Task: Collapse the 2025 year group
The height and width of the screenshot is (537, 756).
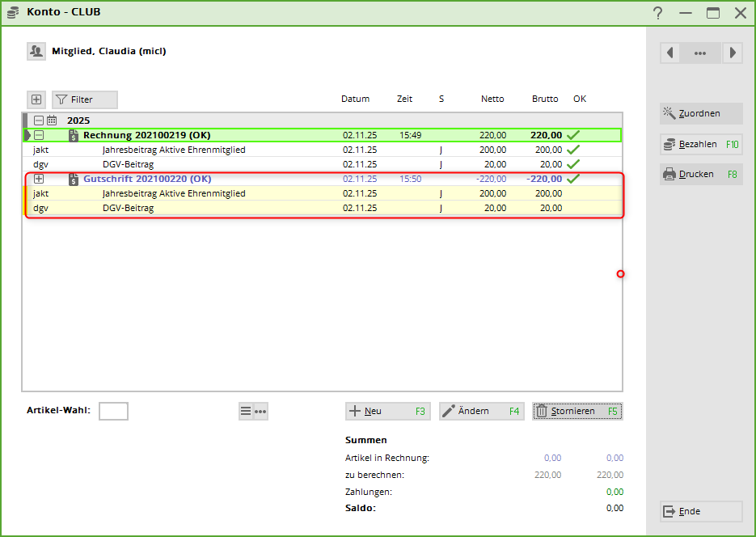Action: pyautogui.click(x=38, y=121)
